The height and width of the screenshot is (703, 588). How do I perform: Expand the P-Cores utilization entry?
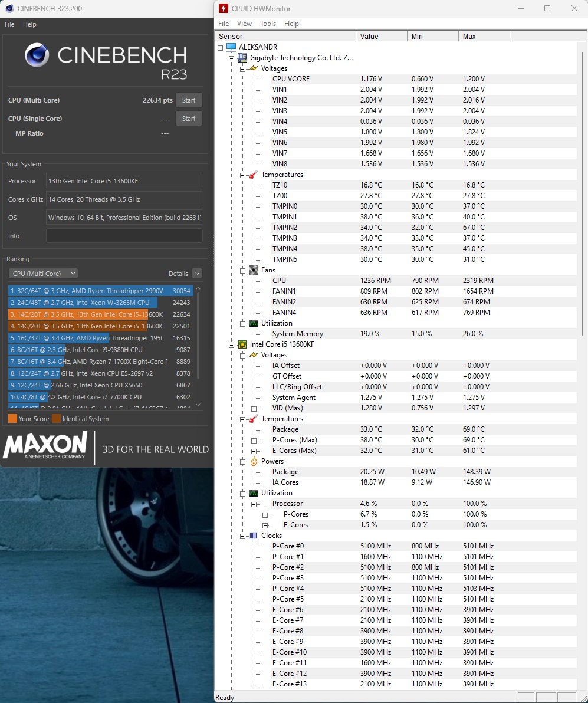(x=265, y=515)
